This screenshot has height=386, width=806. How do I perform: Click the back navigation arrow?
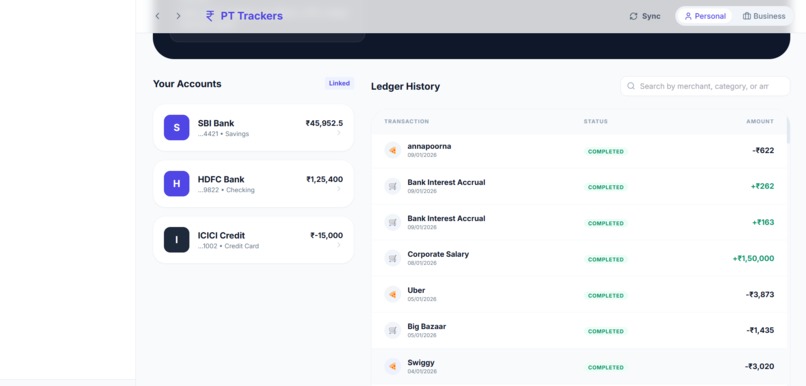(x=157, y=16)
